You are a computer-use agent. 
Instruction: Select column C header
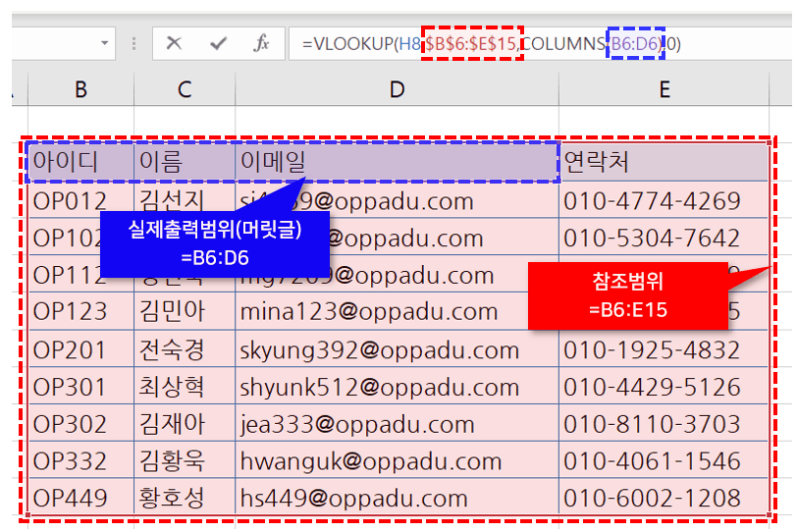(x=185, y=89)
